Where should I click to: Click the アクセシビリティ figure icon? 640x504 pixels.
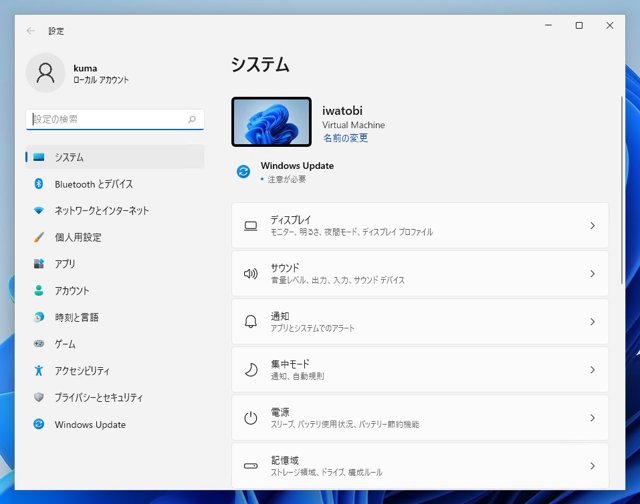click(39, 371)
